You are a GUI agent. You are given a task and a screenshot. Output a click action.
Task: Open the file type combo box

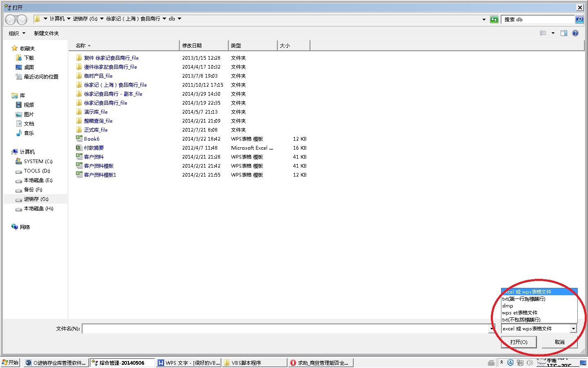tap(573, 329)
